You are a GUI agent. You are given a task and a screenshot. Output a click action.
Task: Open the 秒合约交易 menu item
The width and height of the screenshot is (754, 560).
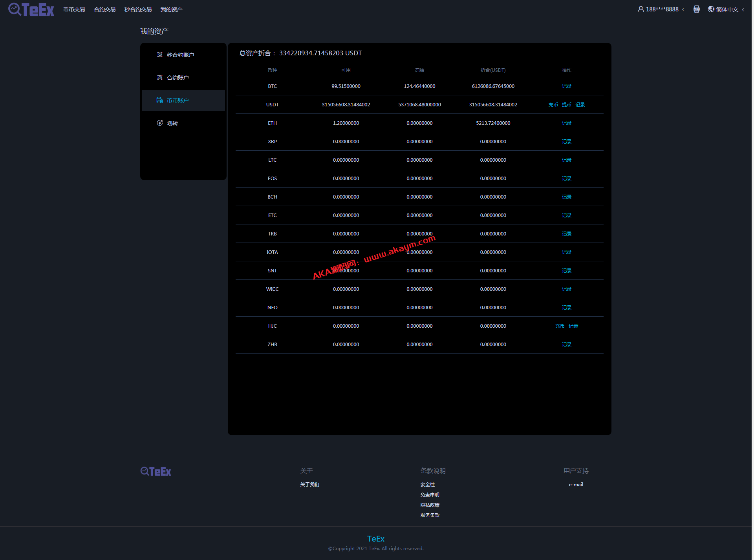coord(138,9)
